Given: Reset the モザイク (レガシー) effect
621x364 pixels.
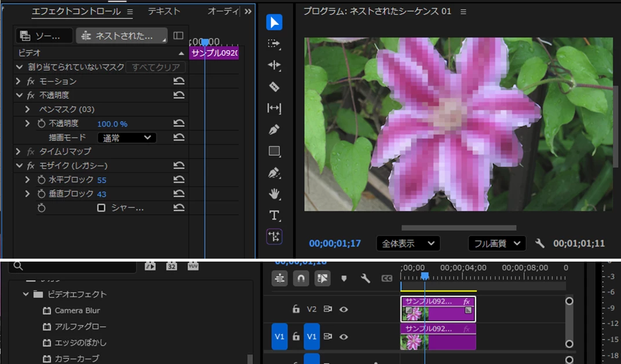Looking at the screenshot, I should click(x=179, y=166).
